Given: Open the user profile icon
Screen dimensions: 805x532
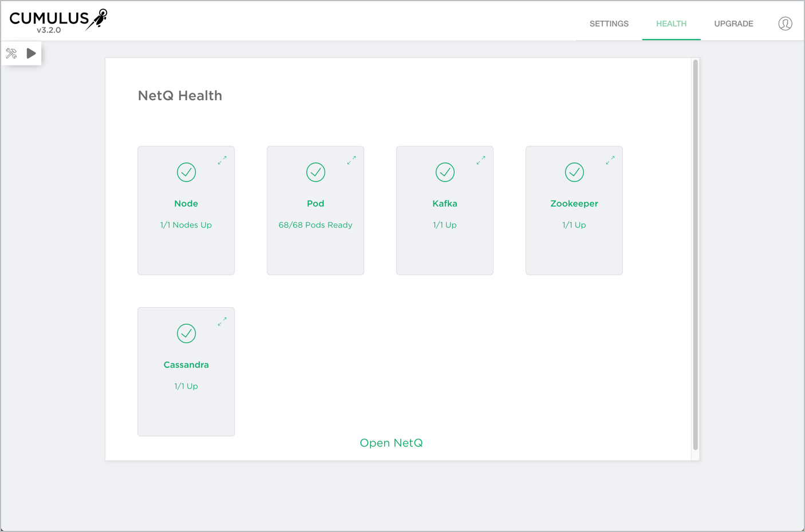Looking at the screenshot, I should (785, 23).
